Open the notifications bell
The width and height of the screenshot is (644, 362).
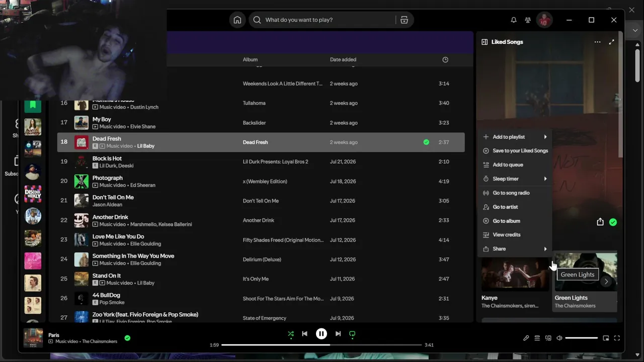point(514,20)
